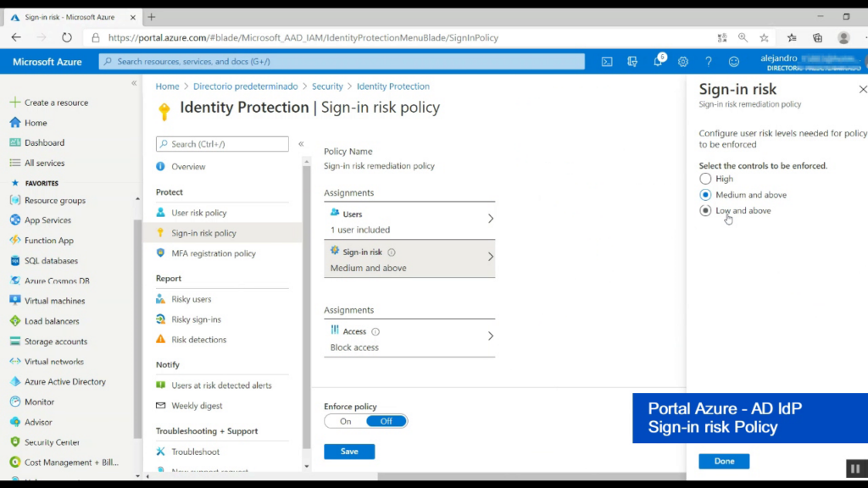Image resolution: width=868 pixels, height=488 pixels.
Task: Close the Sign-in risk panel
Action: [x=862, y=90]
